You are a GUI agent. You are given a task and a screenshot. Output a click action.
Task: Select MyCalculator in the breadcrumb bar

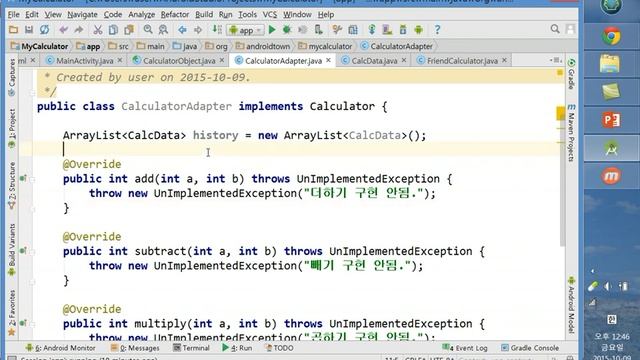[x=40, y=47]
